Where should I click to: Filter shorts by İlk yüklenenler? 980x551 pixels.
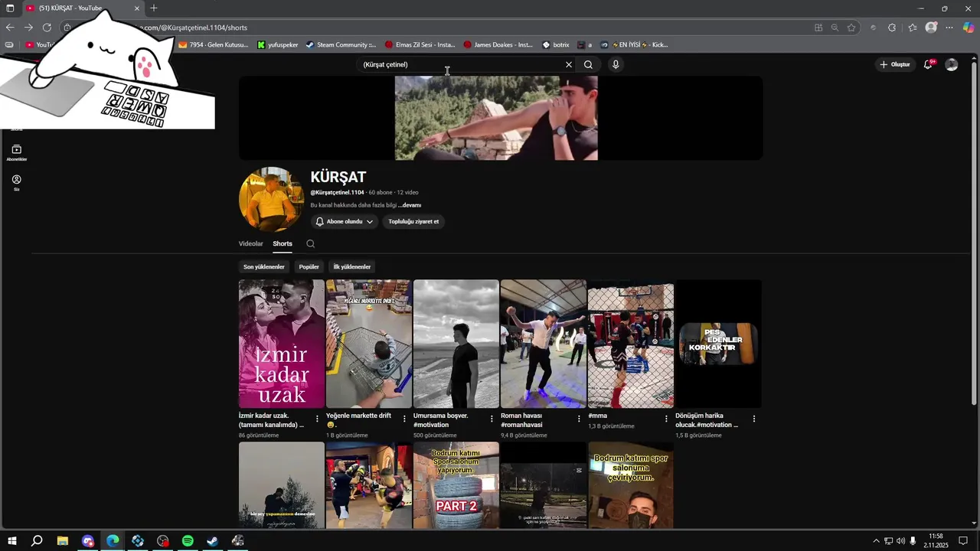[352, 266]
